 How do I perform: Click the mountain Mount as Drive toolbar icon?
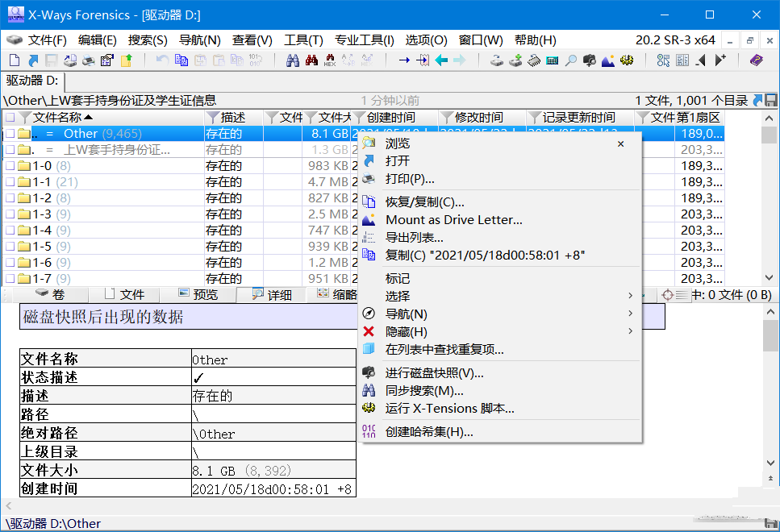tap(608, 60)
